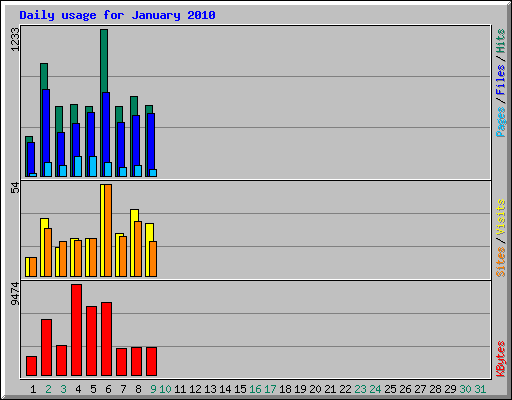Select the yellow visits bar for day 8
Viewport: 512px width, 400px height.
134,215
